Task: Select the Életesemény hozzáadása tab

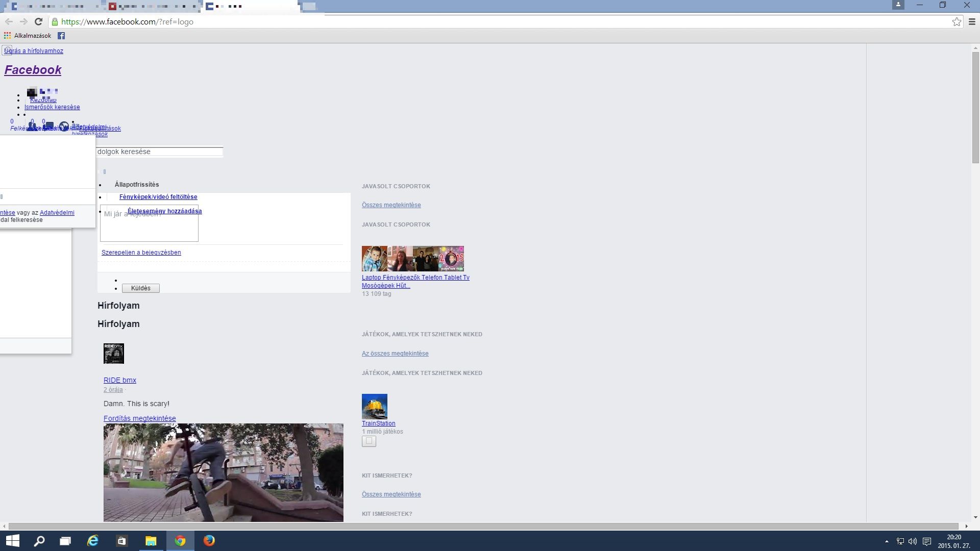Action: pyautogui.click(x=164, y=211)
